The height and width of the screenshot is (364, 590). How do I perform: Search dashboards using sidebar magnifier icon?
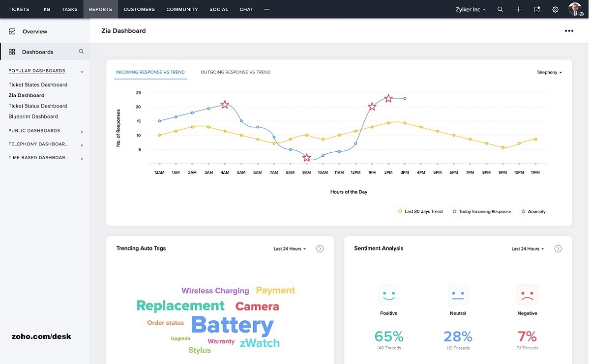pyautogui.click(x=81, y=52)
